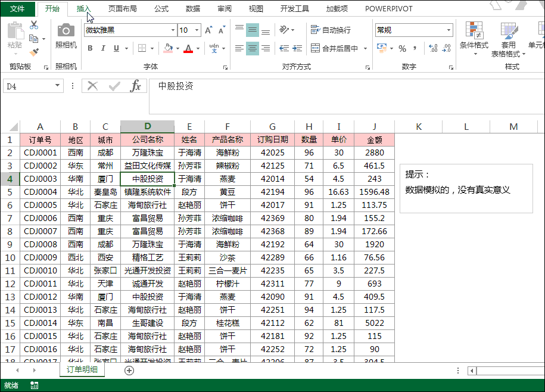
Task: Open the border style dropdown arrow
Action: point(152,48)
